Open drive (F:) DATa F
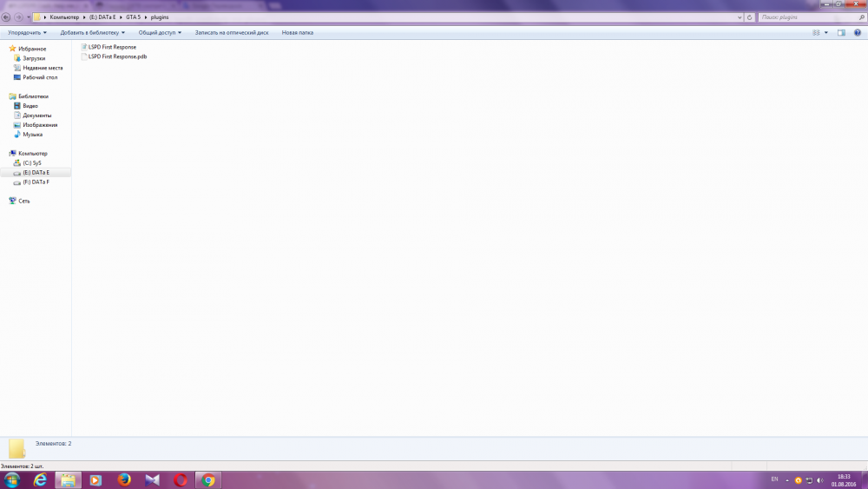The height and width of the screenshot is (489, 868). click(x=36, y=182)
